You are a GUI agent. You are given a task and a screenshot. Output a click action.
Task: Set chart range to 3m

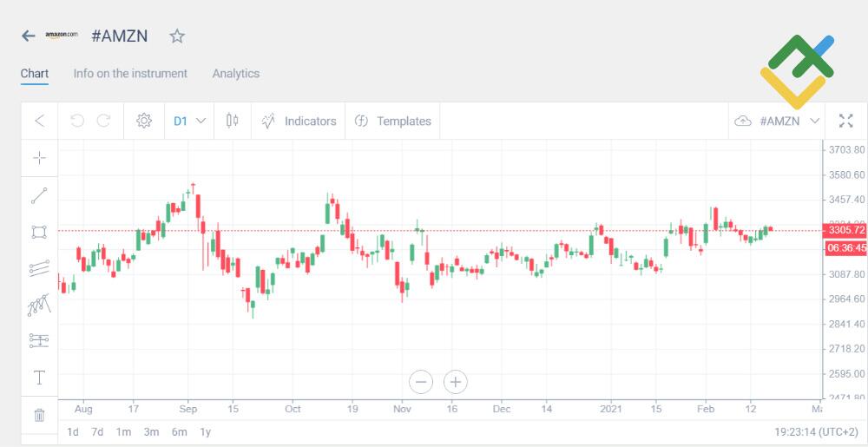[x=151, y=432]
